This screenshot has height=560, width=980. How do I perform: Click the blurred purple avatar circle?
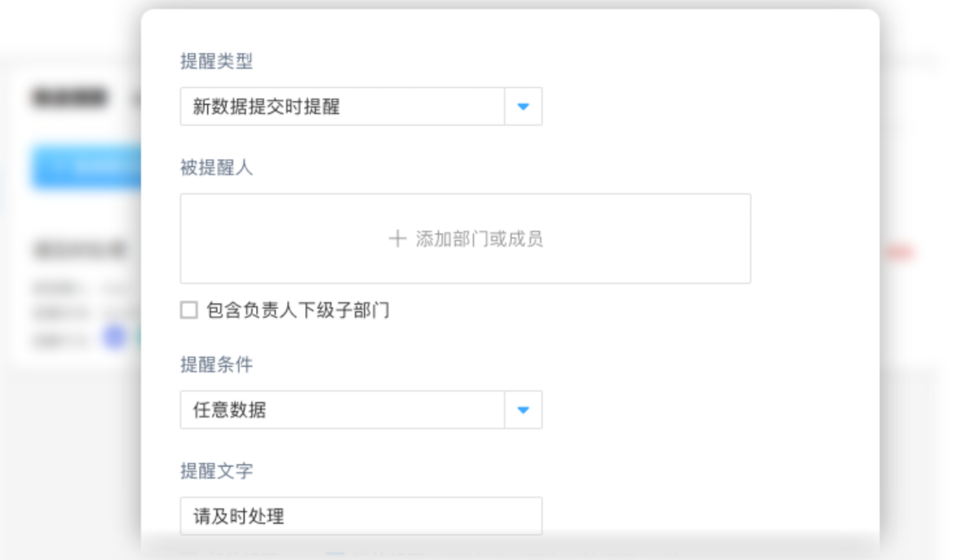(x=115, y=337)
